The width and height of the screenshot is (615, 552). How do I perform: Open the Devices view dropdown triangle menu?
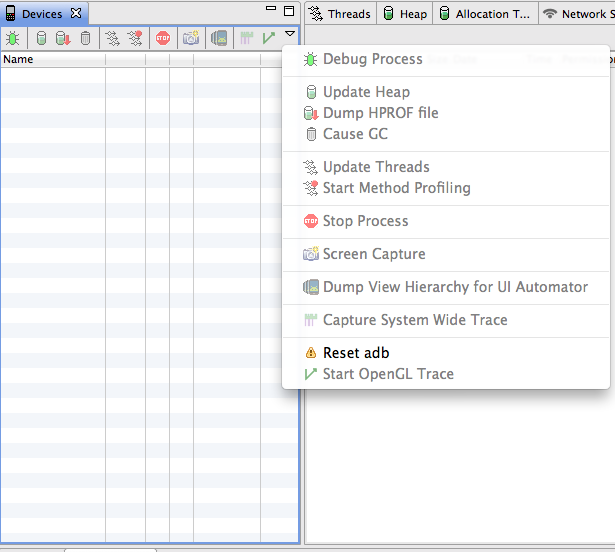tap(290, 34)
